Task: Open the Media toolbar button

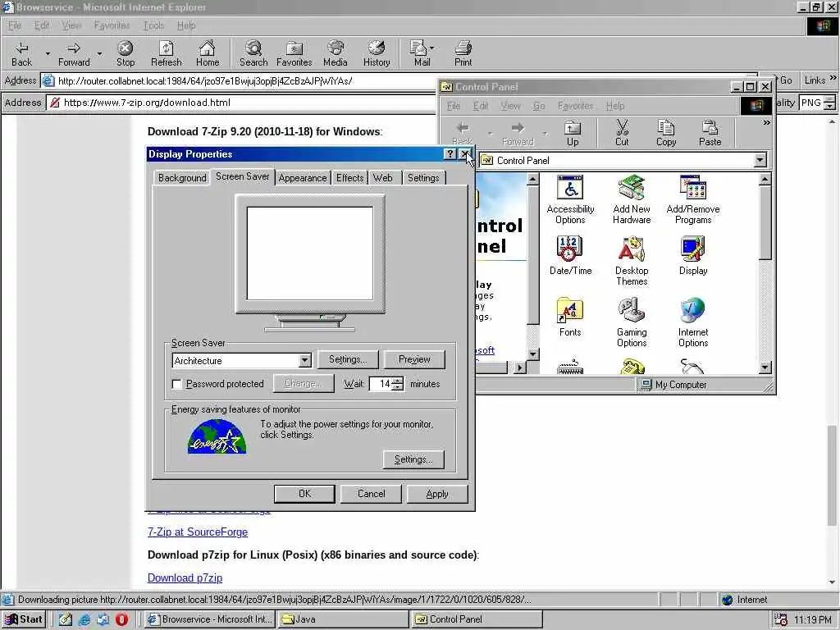Action: pos(336,53)
